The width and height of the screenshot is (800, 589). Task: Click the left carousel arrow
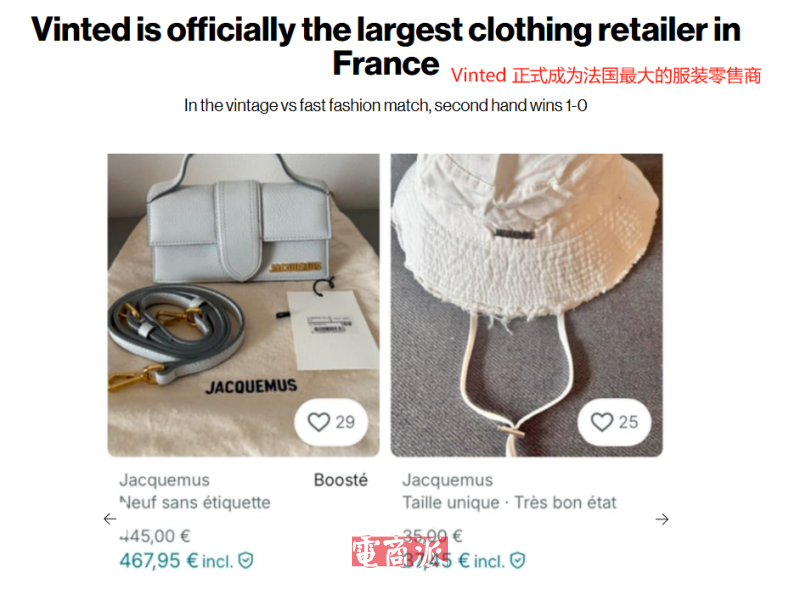point(110,519)
